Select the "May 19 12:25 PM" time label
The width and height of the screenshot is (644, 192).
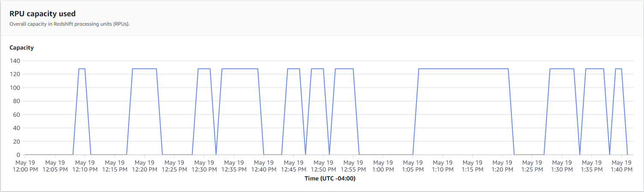[x=174, y=166]
